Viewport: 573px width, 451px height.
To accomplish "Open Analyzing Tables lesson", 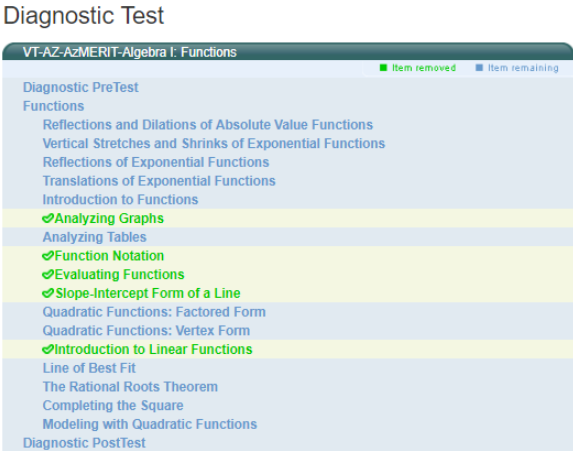I will (x=94, y=237).
